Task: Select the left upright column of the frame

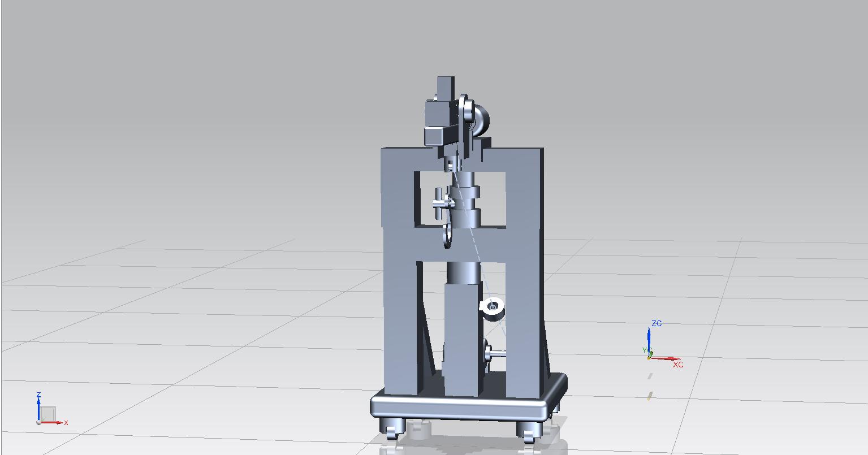Action: [x=400, y=271]
